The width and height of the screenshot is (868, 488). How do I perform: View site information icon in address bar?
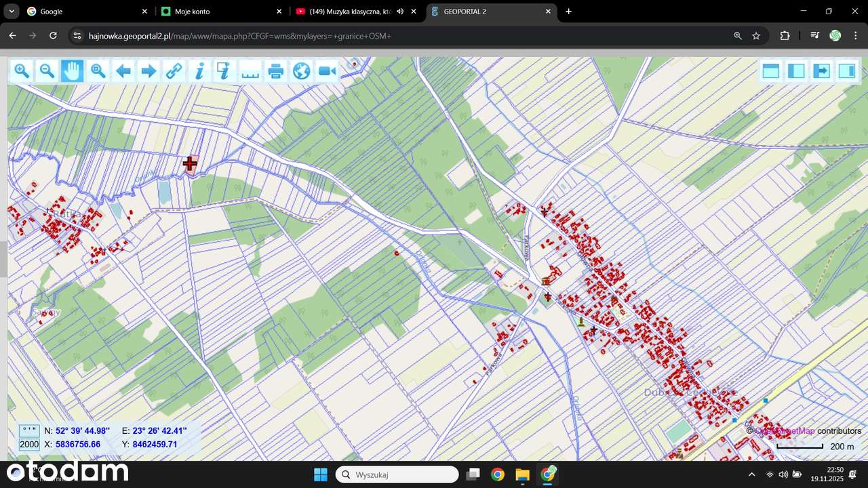pos(77,36)
